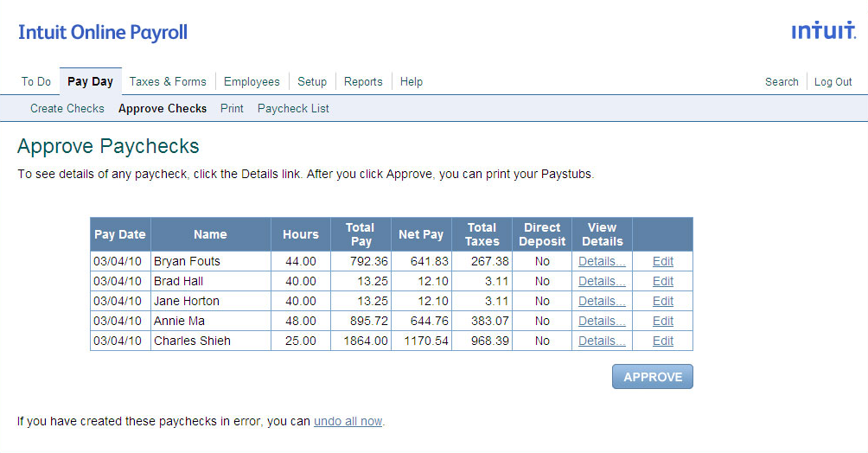Open the Help tab
This screenshot has width=868, height=453.
pos(412,81)
